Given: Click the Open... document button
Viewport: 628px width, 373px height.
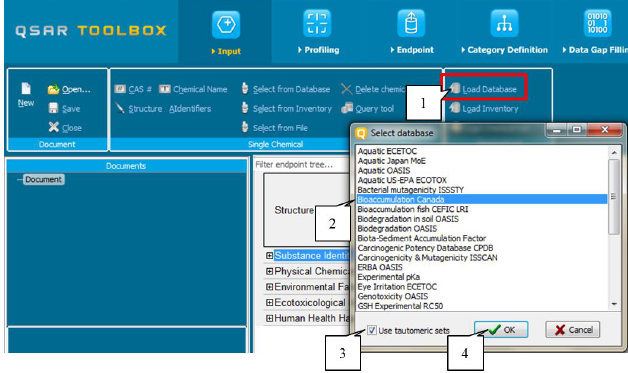Looking at the screenshot, I should [69, 89].
